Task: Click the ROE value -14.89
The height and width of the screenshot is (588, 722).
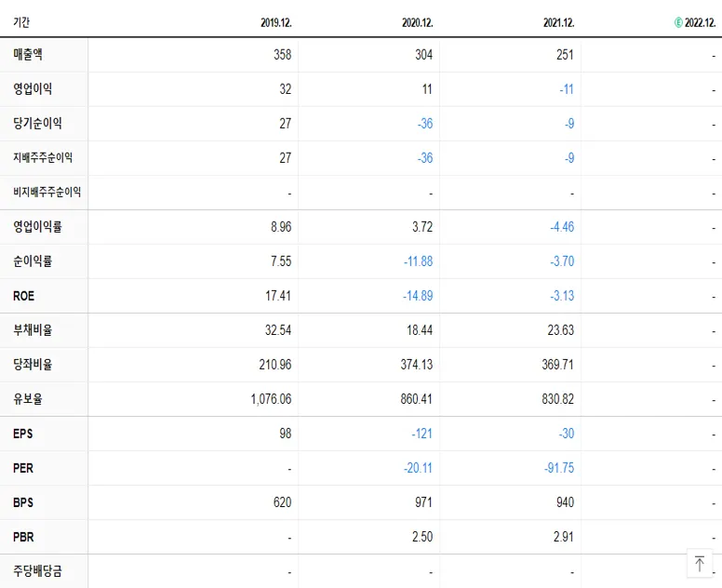Action: [x=418, y=296]
